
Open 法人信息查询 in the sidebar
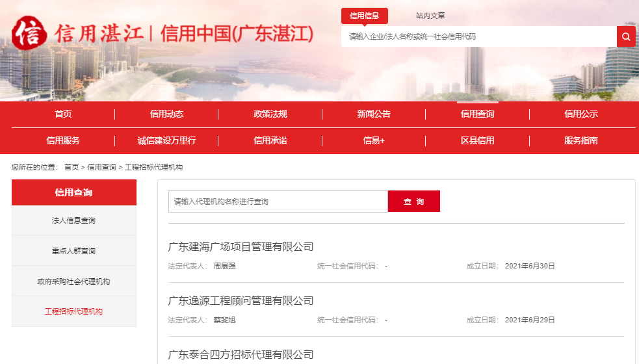73,220
